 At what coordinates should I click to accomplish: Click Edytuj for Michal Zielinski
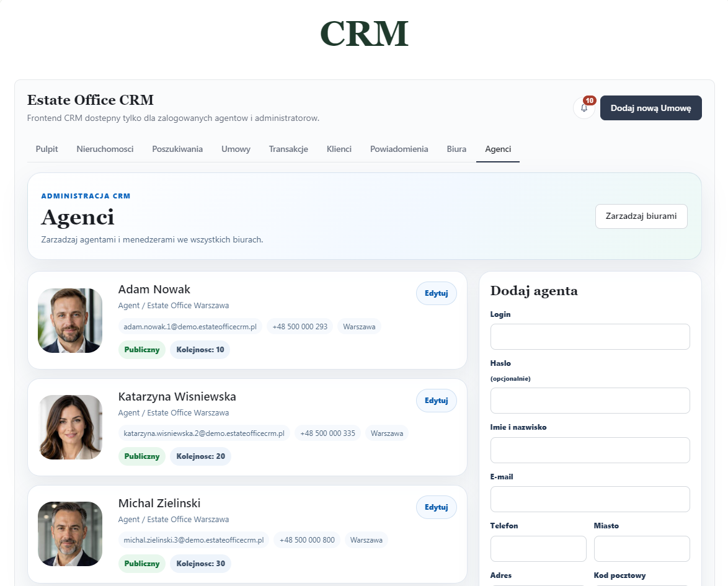[437, 507]
